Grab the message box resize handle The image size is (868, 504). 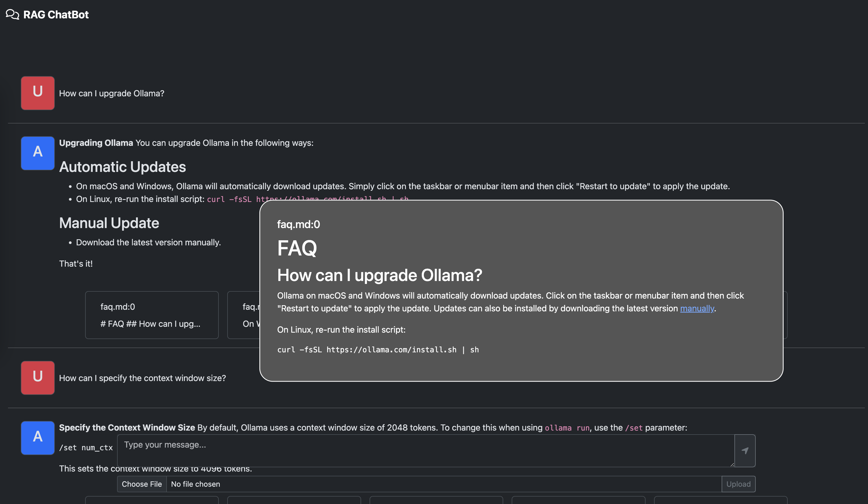click(x=731, y=464)
